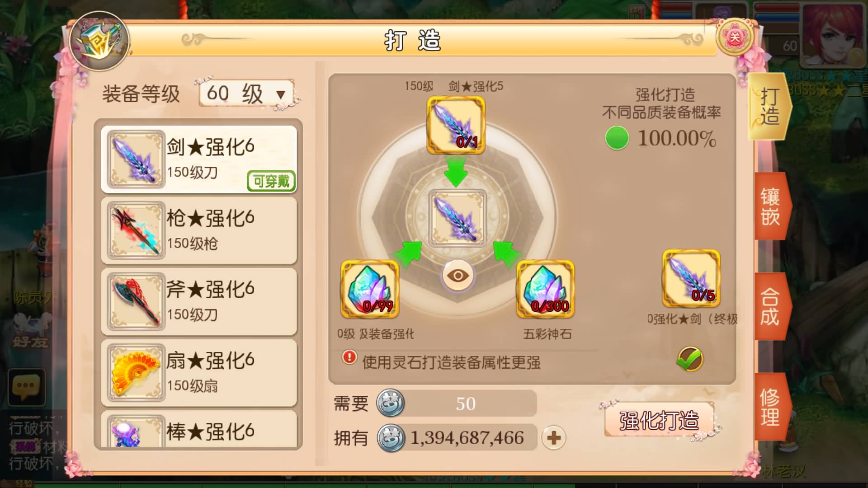The image size is (868, 488).
Task: Switch to the 镶嵌 tab
Action: (771, 206)
